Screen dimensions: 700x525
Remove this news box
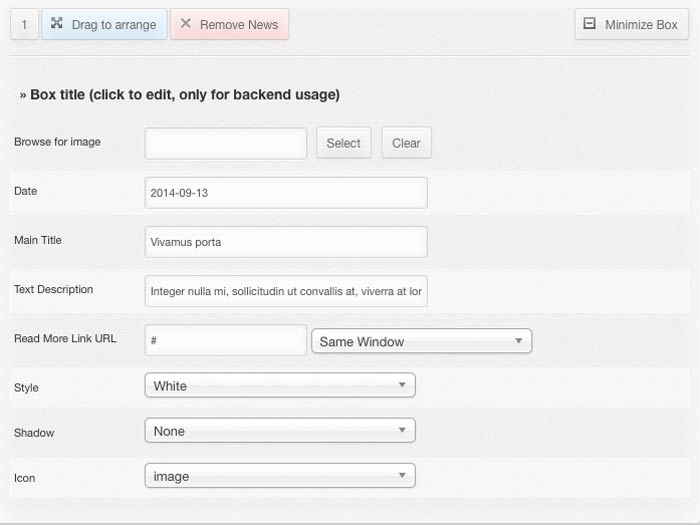(x=229, y=24)
